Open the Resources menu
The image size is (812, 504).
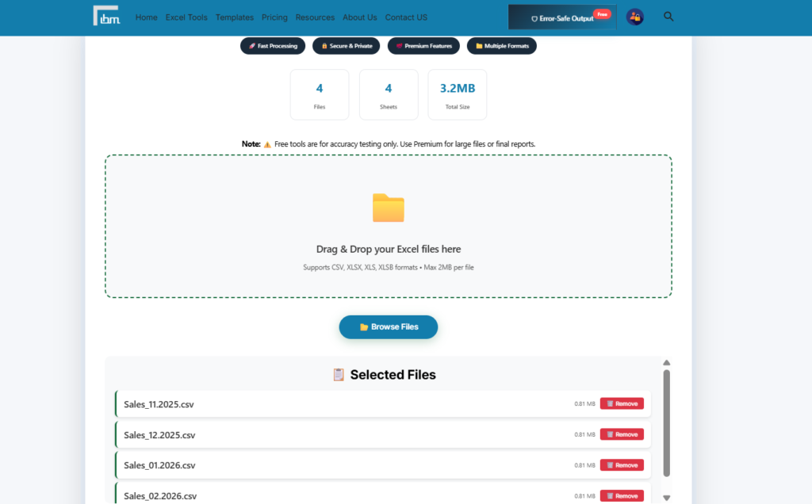pos(315,17)
